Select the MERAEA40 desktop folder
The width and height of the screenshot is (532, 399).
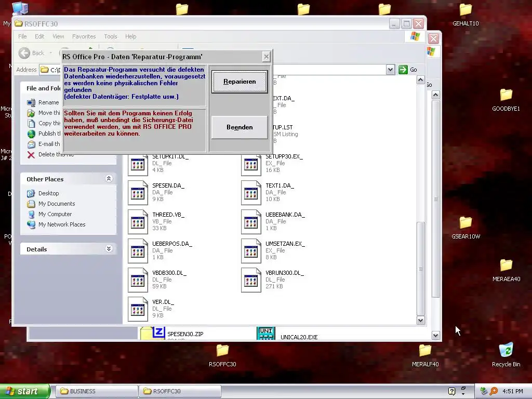click(x=506, y=270)
